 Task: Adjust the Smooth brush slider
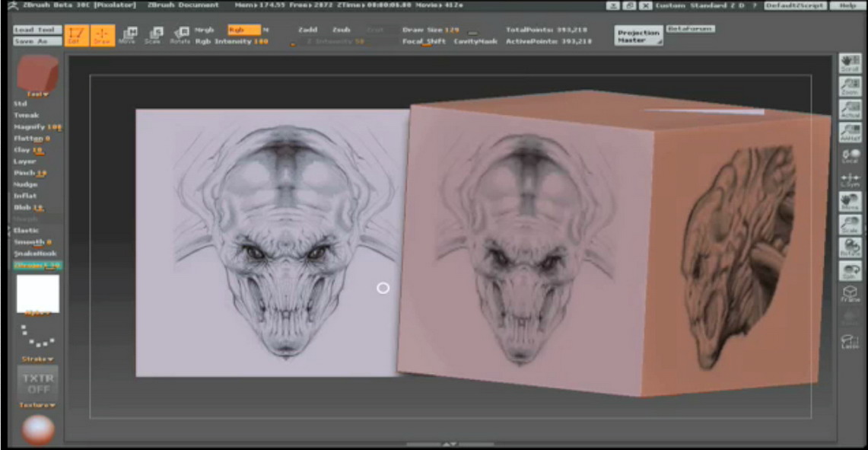tap(33, 242)
